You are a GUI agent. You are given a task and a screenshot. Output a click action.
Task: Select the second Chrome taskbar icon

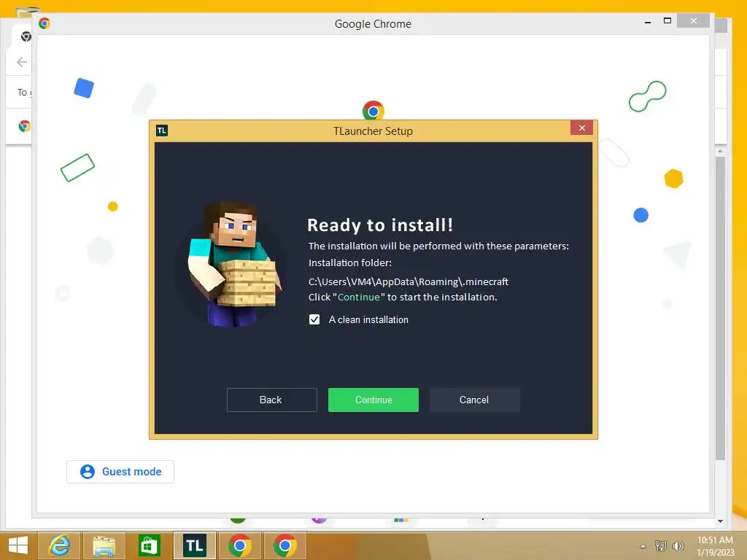[x=285, y=545]
